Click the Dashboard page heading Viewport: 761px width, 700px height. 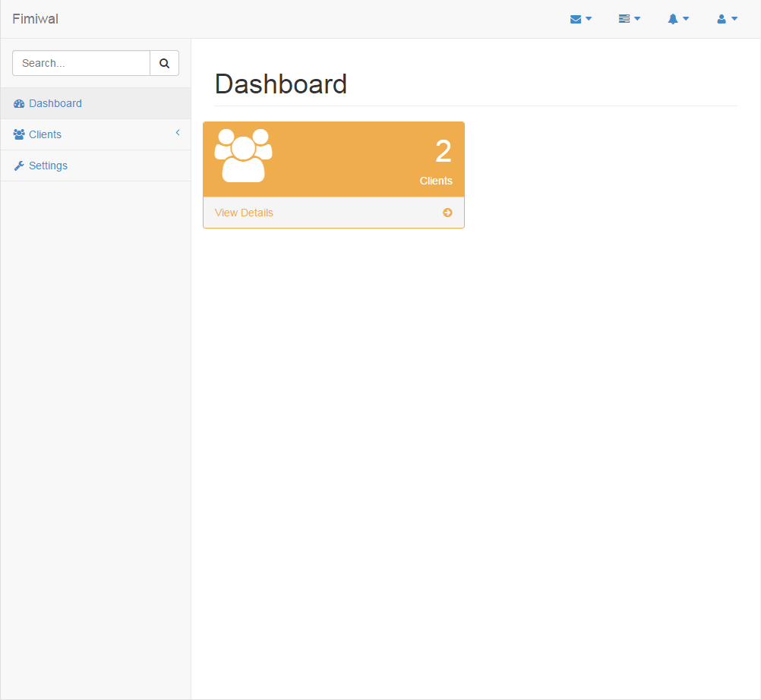[280, 84]
